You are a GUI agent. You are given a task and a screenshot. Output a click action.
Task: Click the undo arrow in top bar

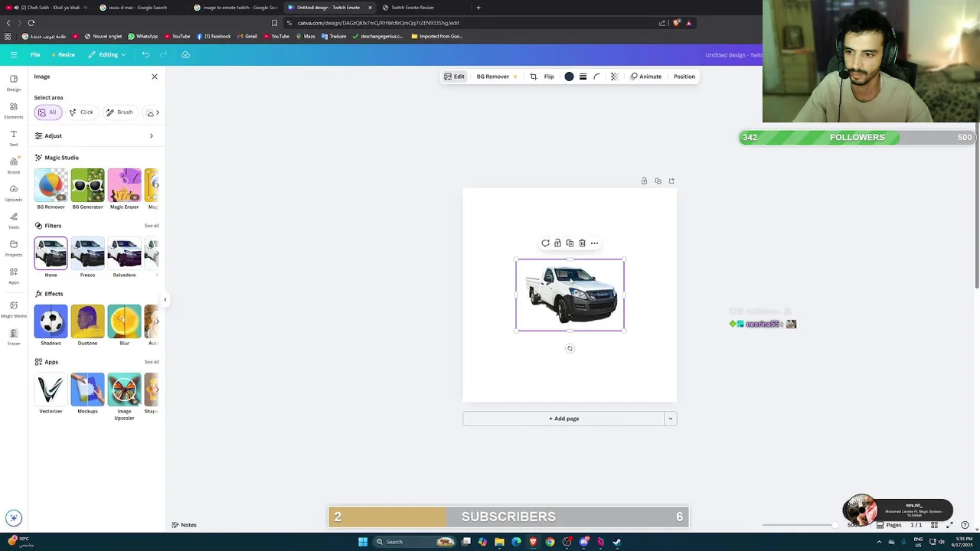(145, 54)
